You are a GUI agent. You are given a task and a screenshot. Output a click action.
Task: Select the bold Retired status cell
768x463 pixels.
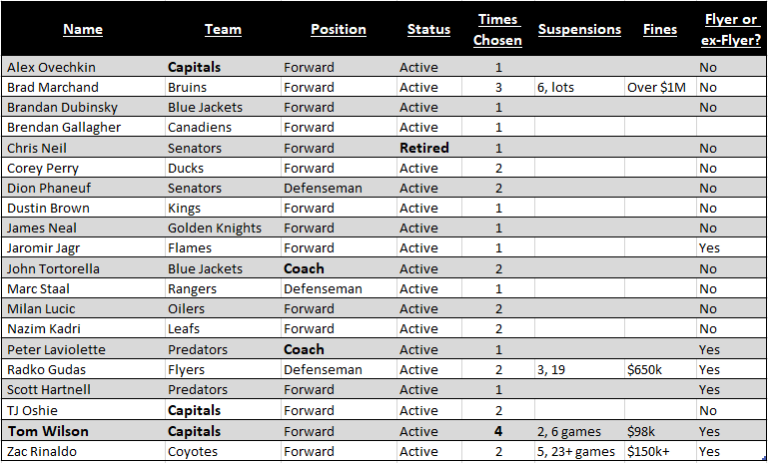pyautogui.click(x=424, y=147)
